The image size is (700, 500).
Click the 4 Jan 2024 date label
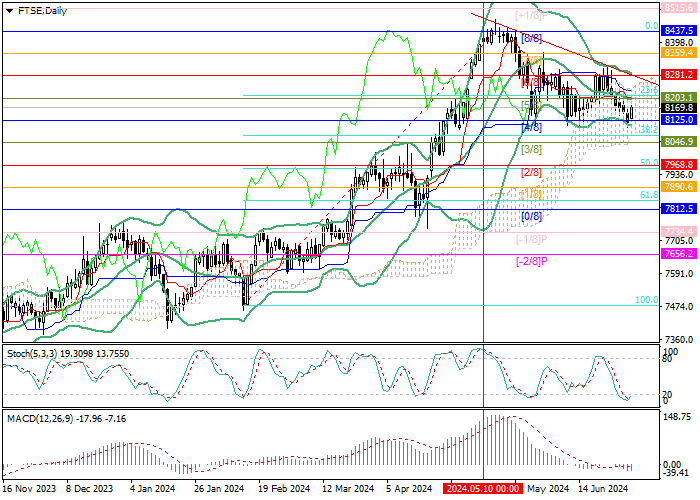point(153,489)
